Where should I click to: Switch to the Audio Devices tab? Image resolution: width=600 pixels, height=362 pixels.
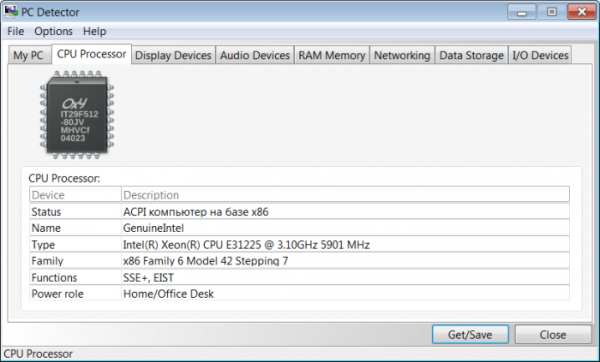254,55
